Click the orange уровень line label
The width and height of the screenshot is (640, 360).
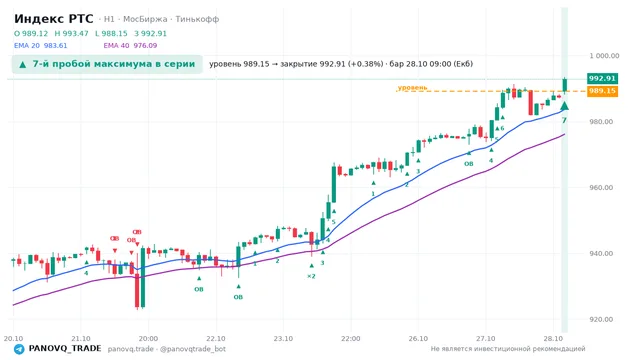point(412,87)
